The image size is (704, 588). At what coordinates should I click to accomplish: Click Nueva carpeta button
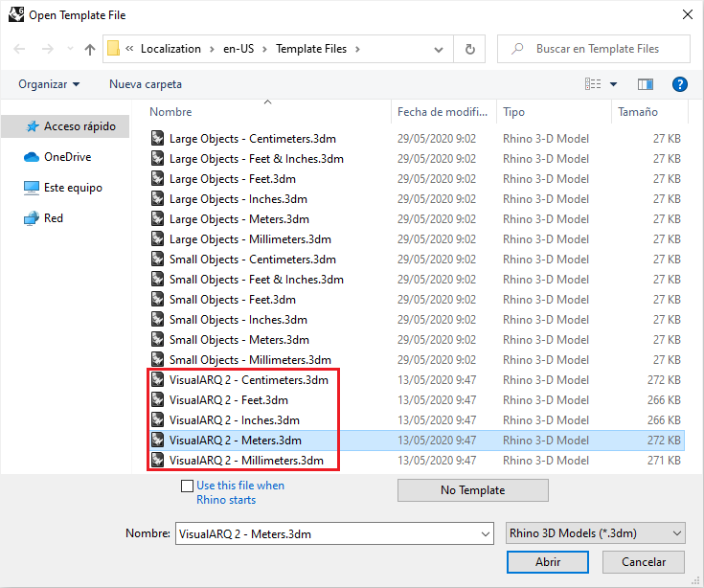click(146, 84)
